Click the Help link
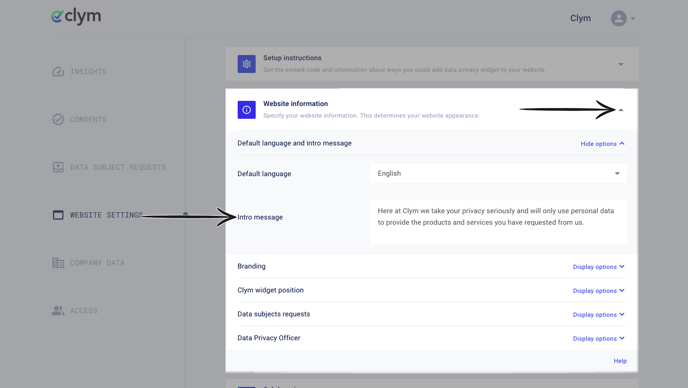Image resolution: width=688 pixels, height=388 pixels. tap(620, 361)
